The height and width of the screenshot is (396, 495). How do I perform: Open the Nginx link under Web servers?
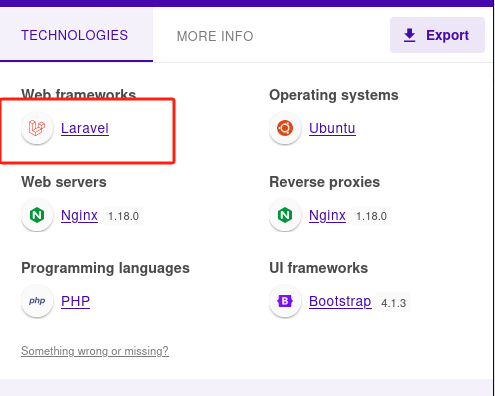point(79,215)
